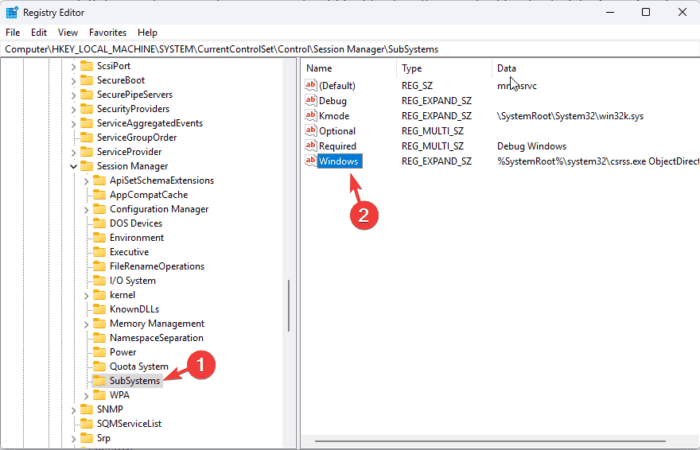Click the string icon beside (Default) value

(x=311, y=85)
